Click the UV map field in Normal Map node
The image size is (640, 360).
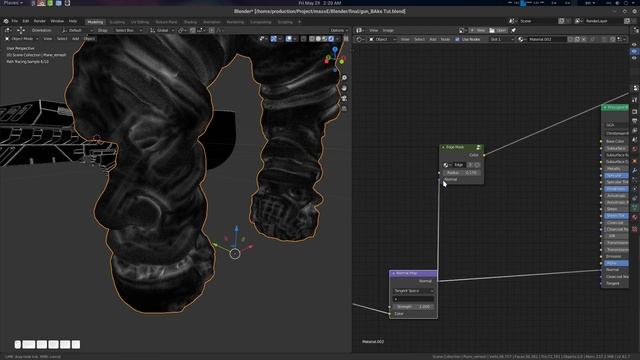click(413, 299)
